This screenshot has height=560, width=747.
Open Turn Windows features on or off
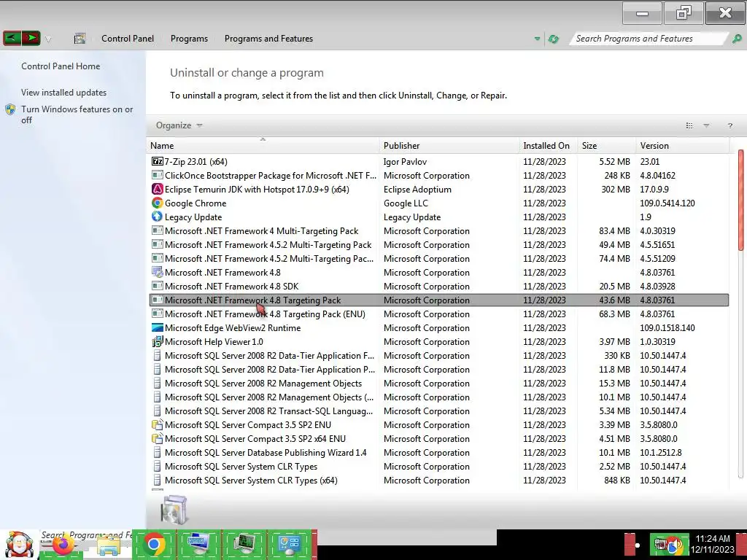coord(77,114)
